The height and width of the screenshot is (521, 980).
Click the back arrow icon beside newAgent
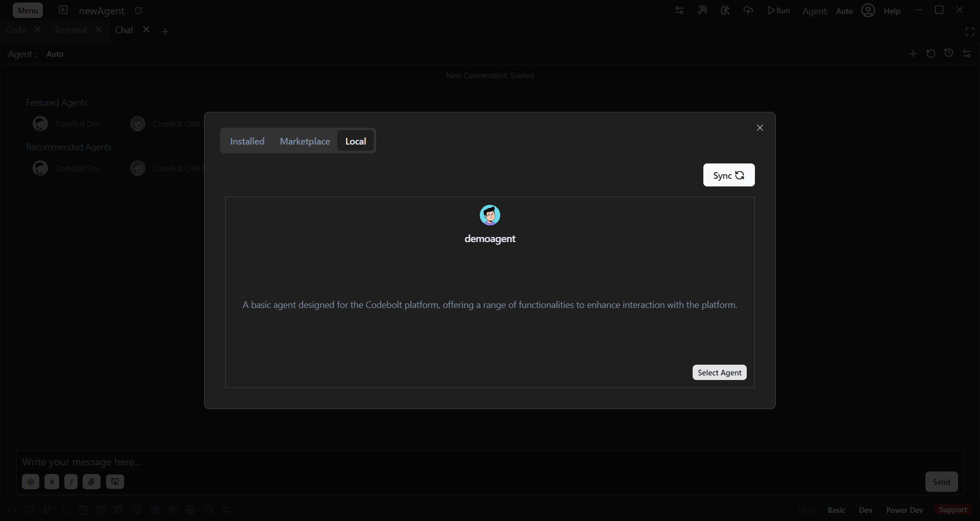(x=63, y=10)
